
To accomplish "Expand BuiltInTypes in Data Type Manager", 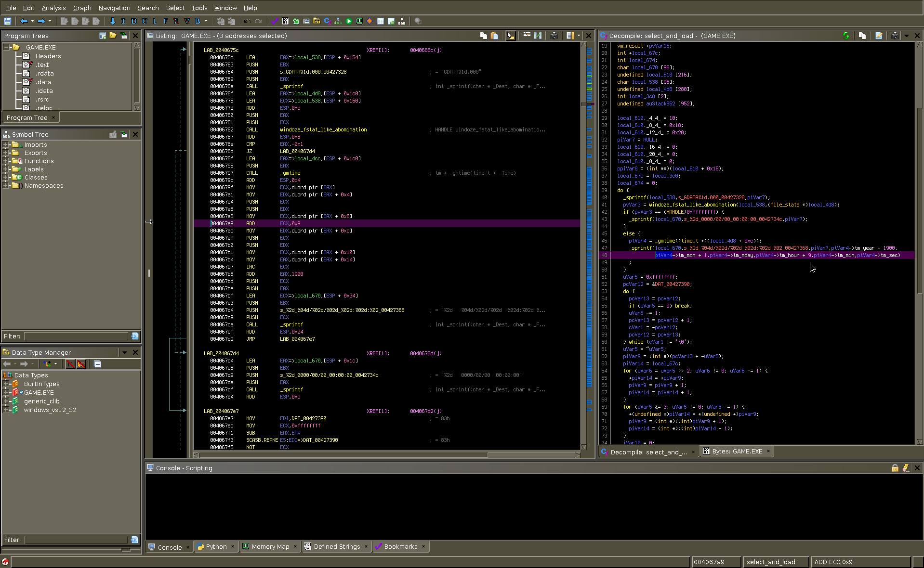I will tap(6, 384).
